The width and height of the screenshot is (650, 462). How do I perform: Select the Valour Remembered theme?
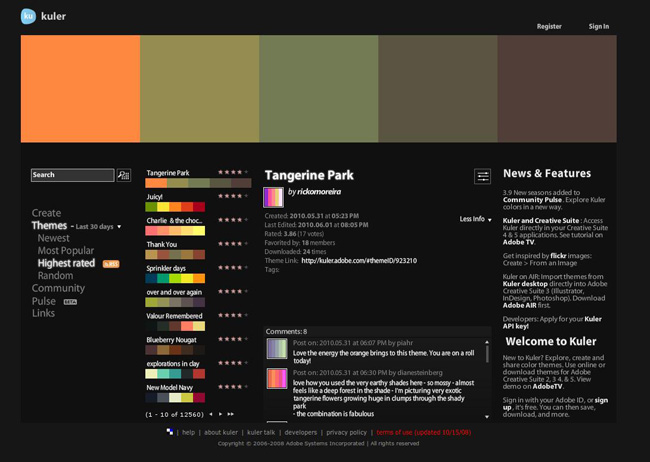[x=175, y=321]
